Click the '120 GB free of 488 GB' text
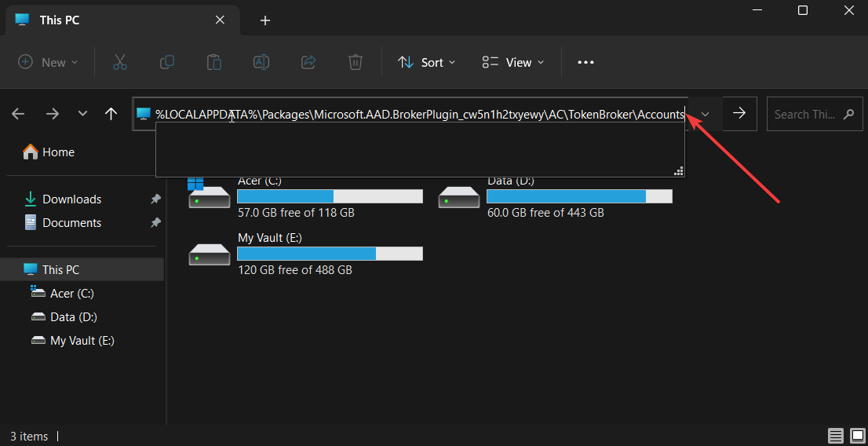 (295, 270)
